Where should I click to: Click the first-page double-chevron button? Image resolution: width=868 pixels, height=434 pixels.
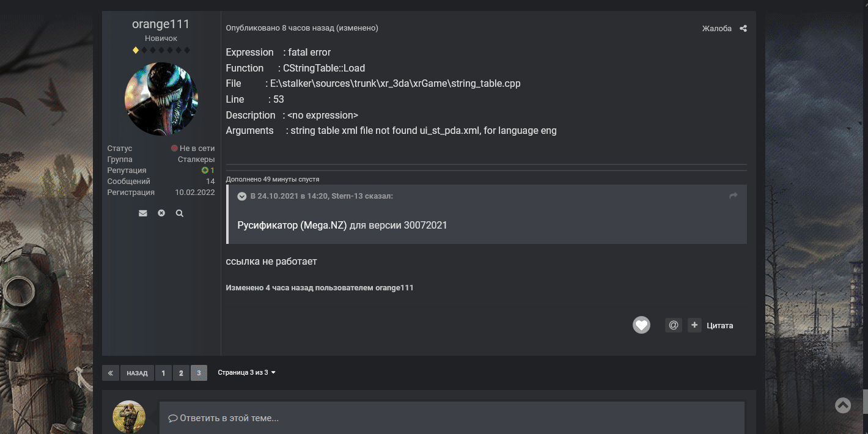(x=111, y=372)
